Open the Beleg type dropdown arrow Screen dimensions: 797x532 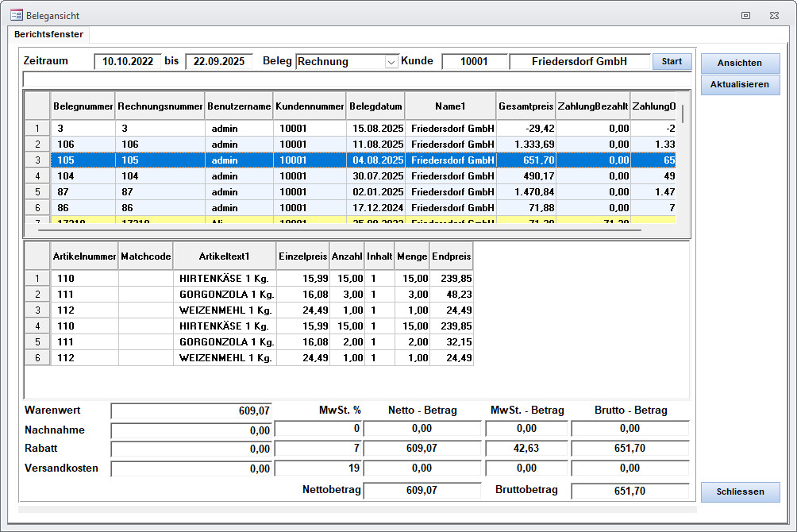[391, 62]
